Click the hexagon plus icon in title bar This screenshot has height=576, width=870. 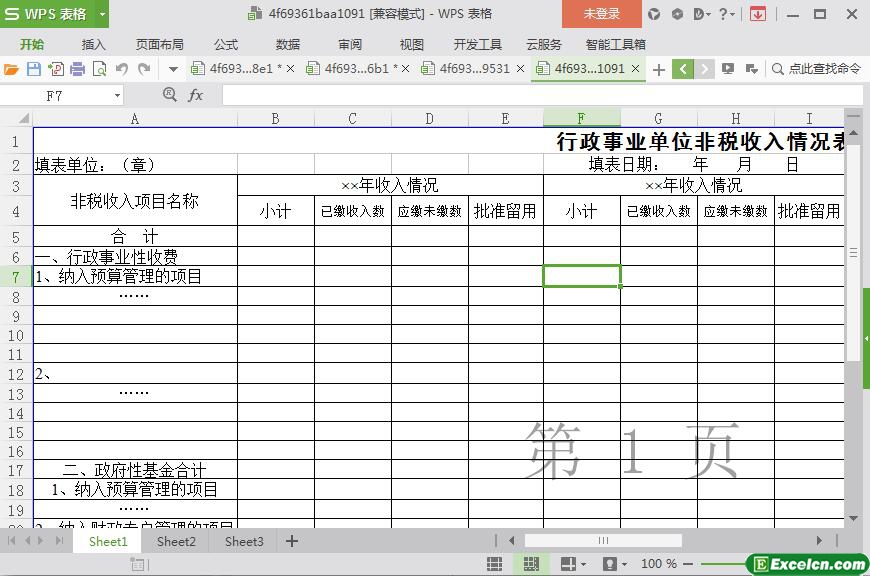677,14
